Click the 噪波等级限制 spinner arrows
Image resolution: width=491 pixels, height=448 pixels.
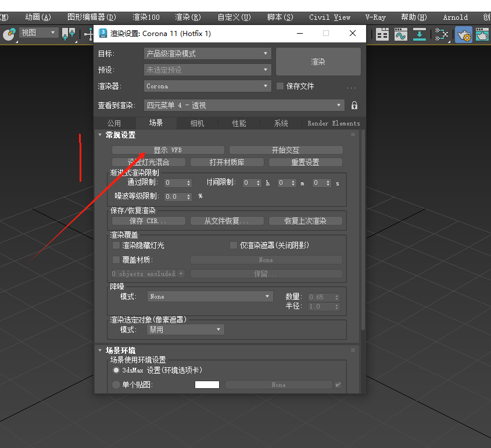tap(188, 196)
